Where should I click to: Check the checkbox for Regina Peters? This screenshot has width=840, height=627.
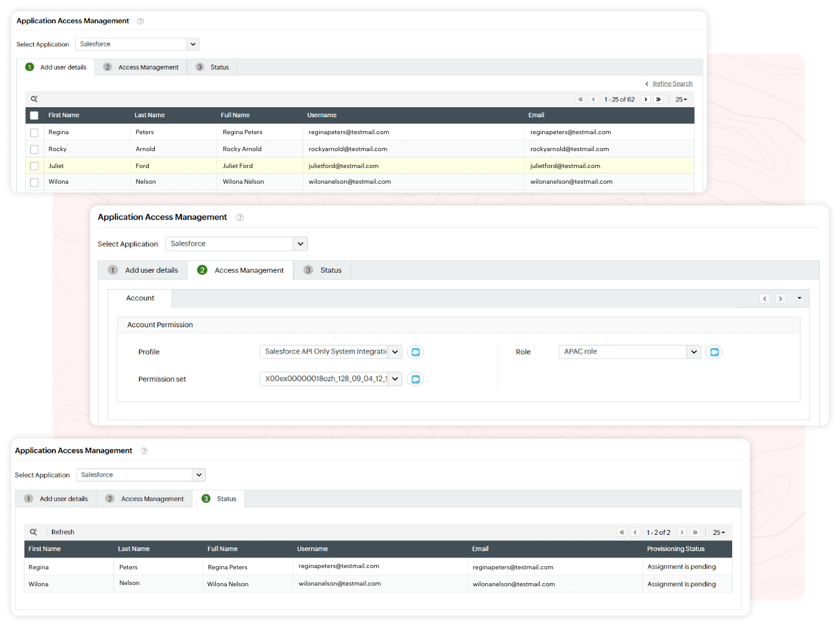pyautogui.click(x=34, y=132)
